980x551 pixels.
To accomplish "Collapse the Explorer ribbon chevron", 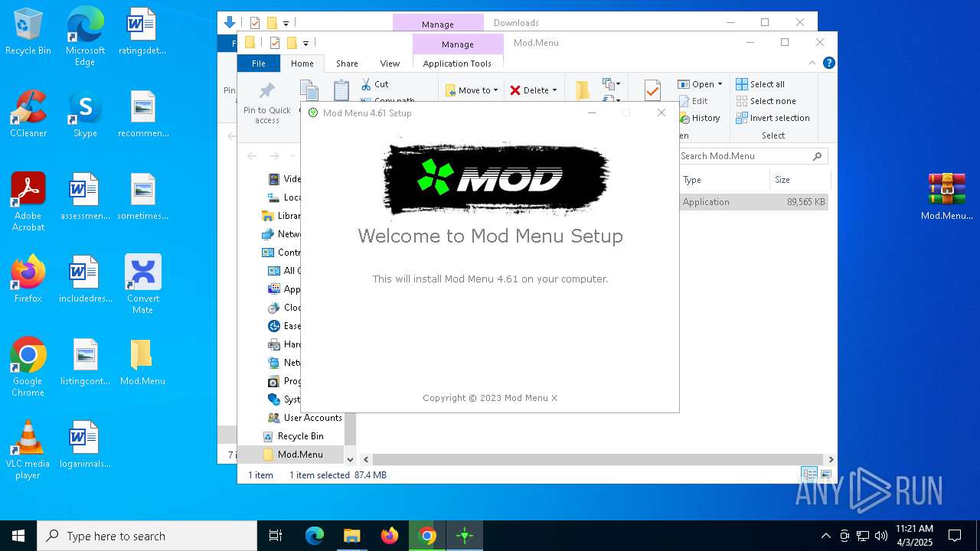I will 812,64.
